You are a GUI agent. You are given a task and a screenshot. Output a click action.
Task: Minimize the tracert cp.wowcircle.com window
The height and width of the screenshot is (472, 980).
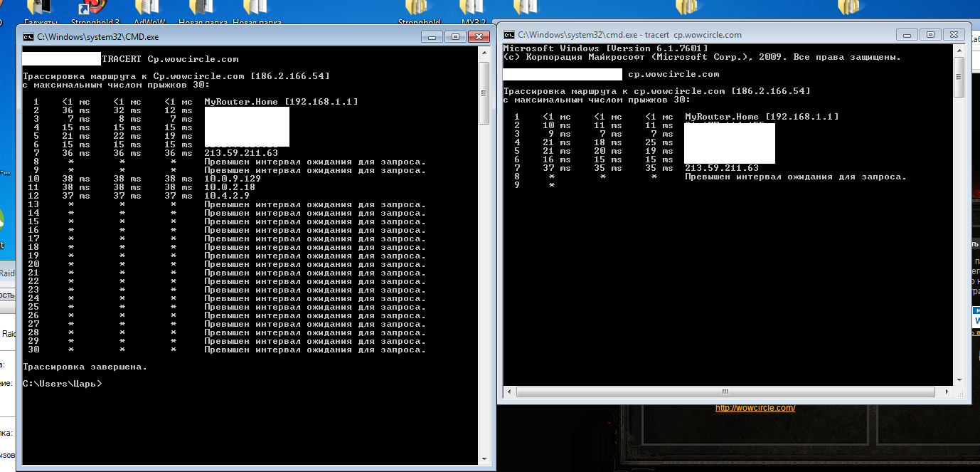click(x=907, y=34)
